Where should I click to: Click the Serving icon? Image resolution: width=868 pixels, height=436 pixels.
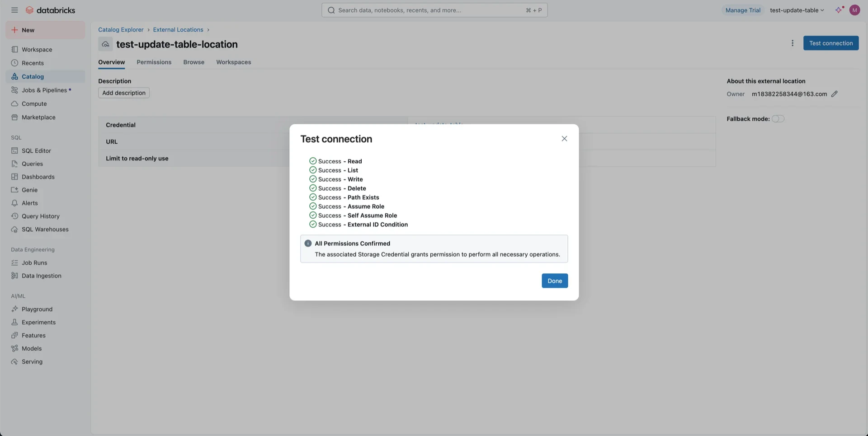14,362
